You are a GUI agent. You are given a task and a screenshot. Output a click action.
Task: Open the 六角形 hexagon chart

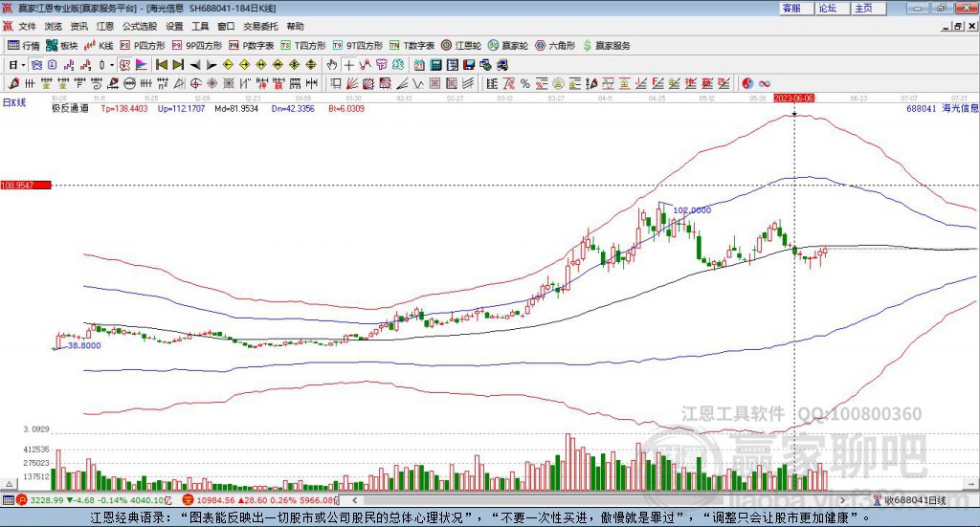[x=555, y=46]
